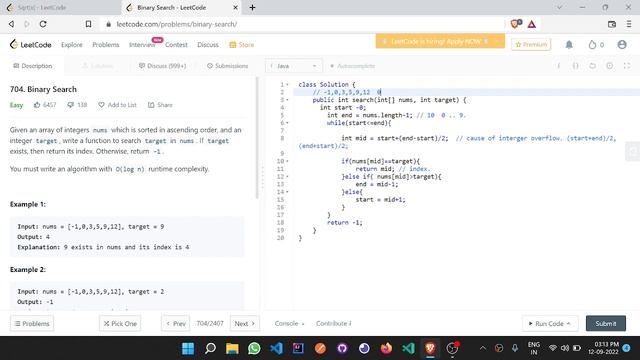The height and width of the screenshot is (360, 640).
Task: Open File Explorer from taskbar
Action: (232, 348)
